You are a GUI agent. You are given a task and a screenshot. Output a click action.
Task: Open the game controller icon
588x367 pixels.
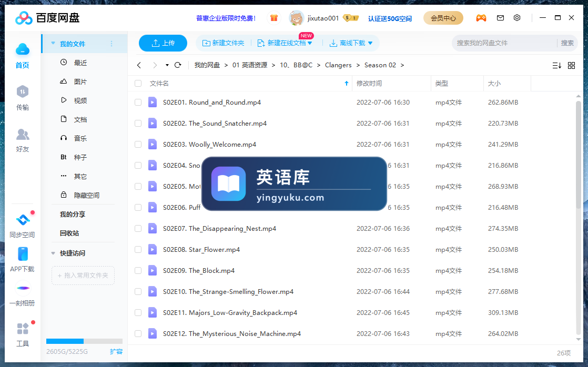(x=481, y=18)
